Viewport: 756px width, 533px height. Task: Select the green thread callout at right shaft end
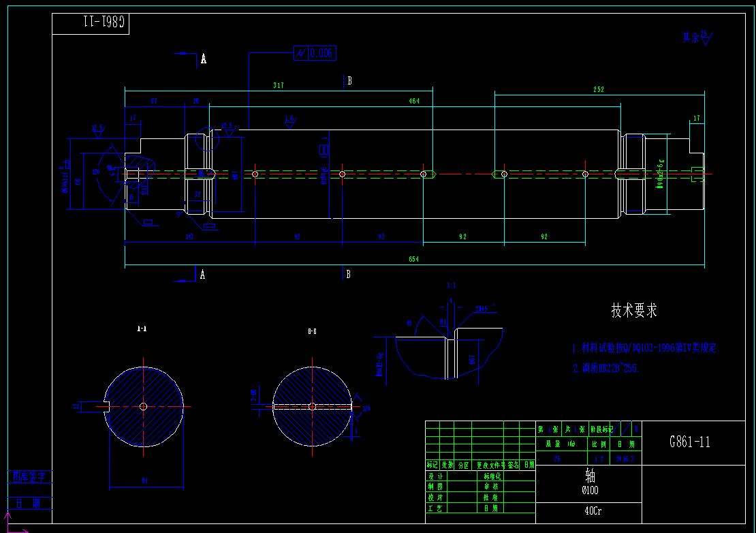point(661,174)
